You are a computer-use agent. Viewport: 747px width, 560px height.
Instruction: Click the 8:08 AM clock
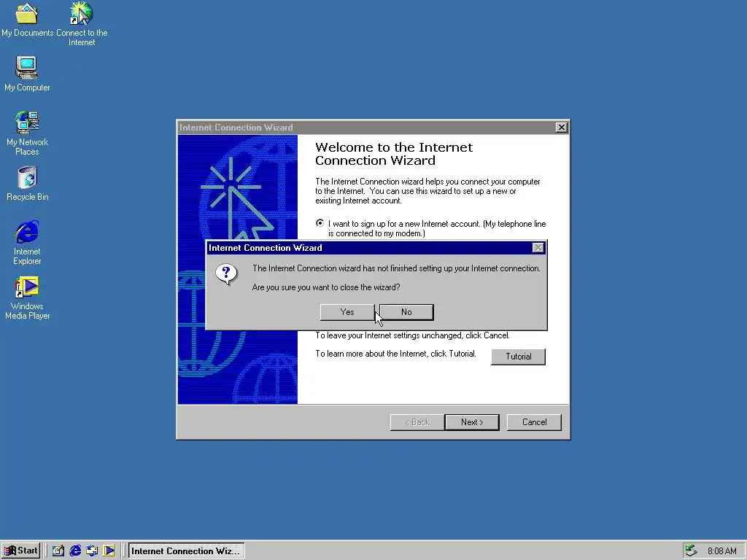click(x=721, y=551)
